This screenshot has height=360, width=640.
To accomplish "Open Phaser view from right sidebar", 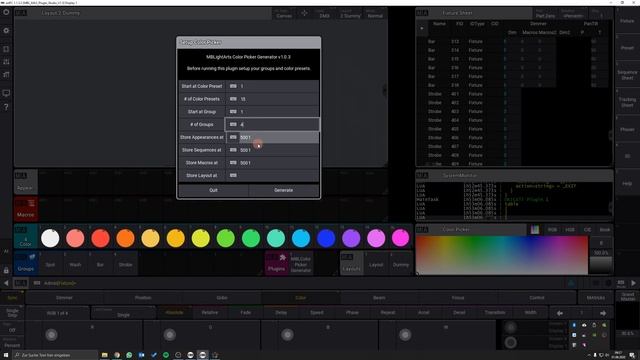I will click(x=627, y=129).
